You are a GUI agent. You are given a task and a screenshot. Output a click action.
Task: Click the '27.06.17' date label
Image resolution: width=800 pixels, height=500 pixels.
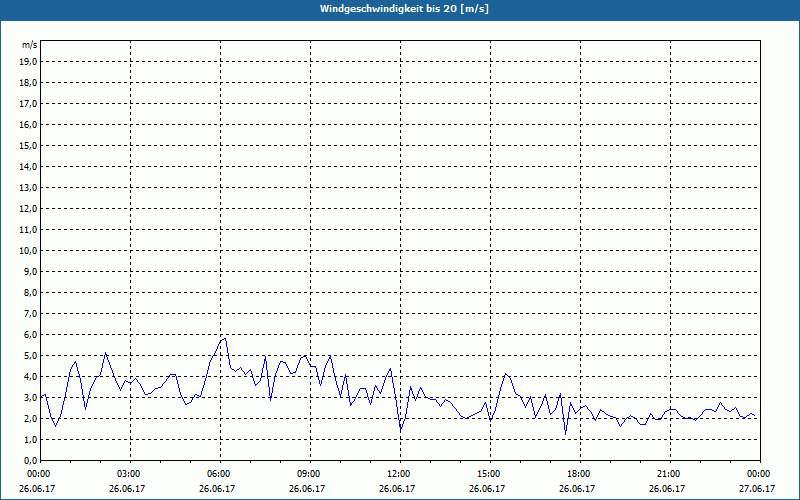click(757, 488)
